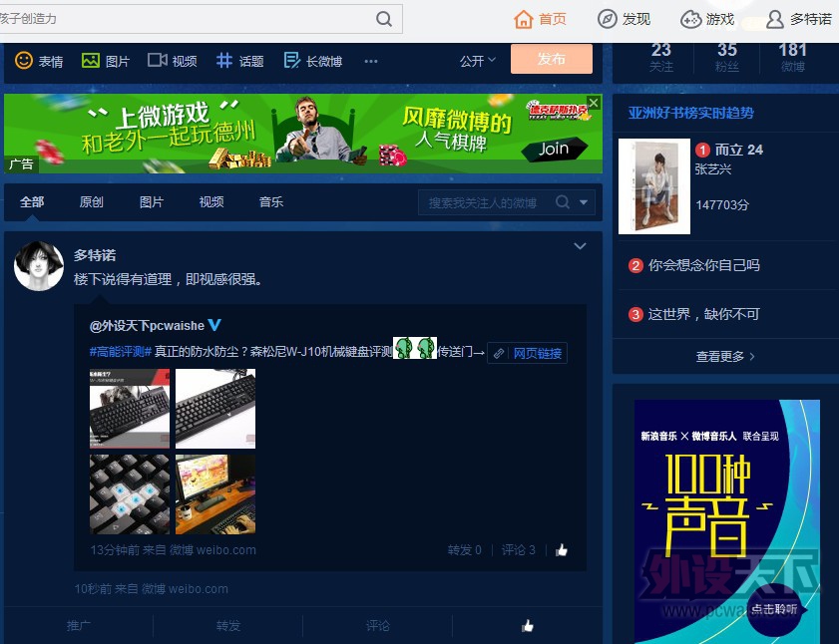The height and width of the screenshot is (644, 839).
Task: Expand post options chevron for 多特诺 post
Action: [580, 246]
